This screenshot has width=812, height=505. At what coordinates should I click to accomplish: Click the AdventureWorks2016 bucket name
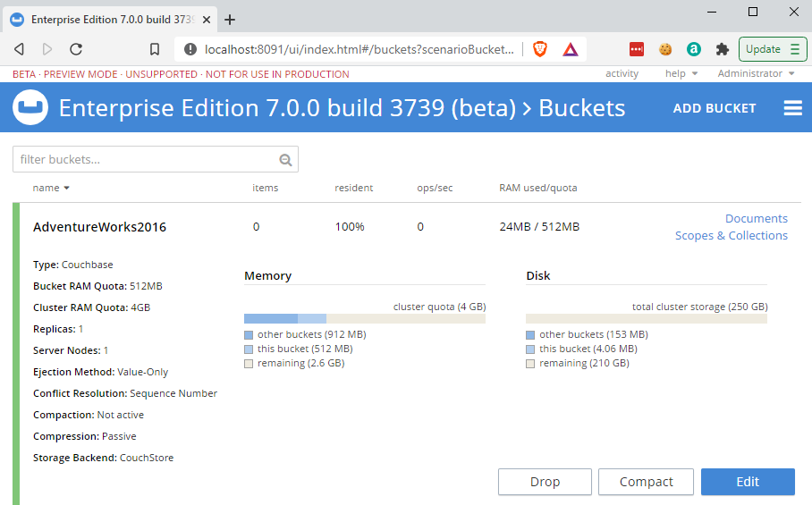99,227
